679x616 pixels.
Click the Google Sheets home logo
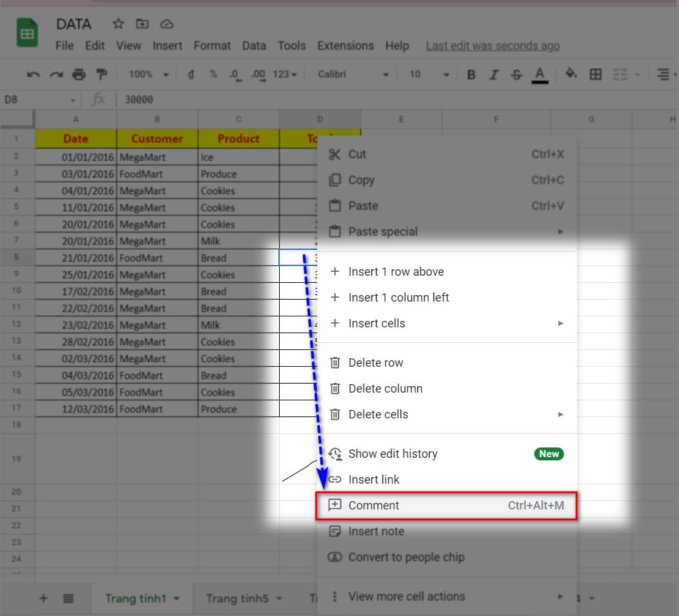click(x=27, y=34)
